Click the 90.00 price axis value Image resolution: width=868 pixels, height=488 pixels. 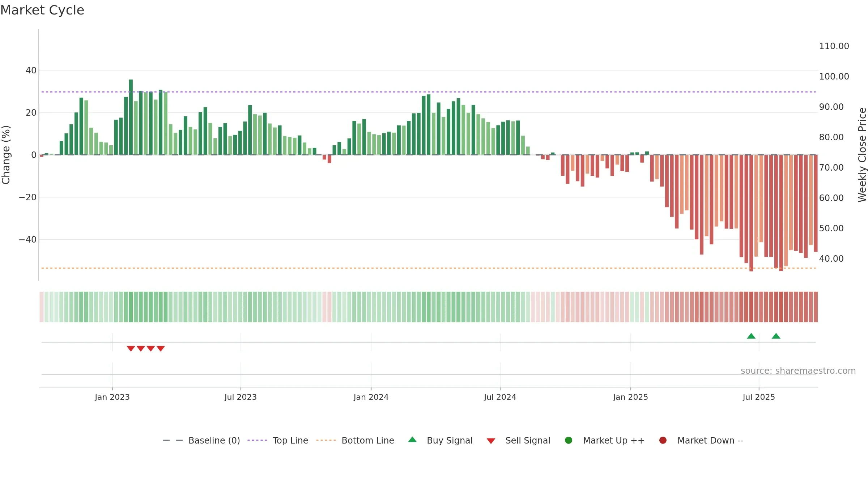click(831, 107)
